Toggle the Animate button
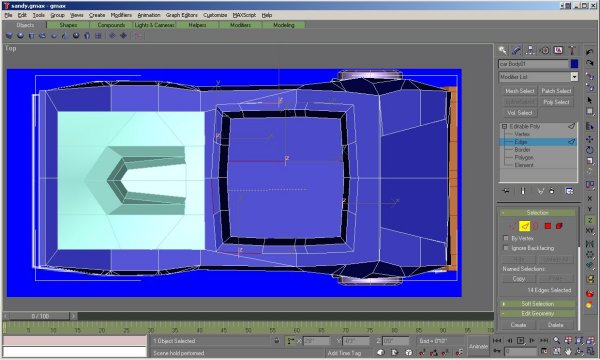The width and height of the screenshot is (600, 360). pyautogui.click(x=478, y=346)
